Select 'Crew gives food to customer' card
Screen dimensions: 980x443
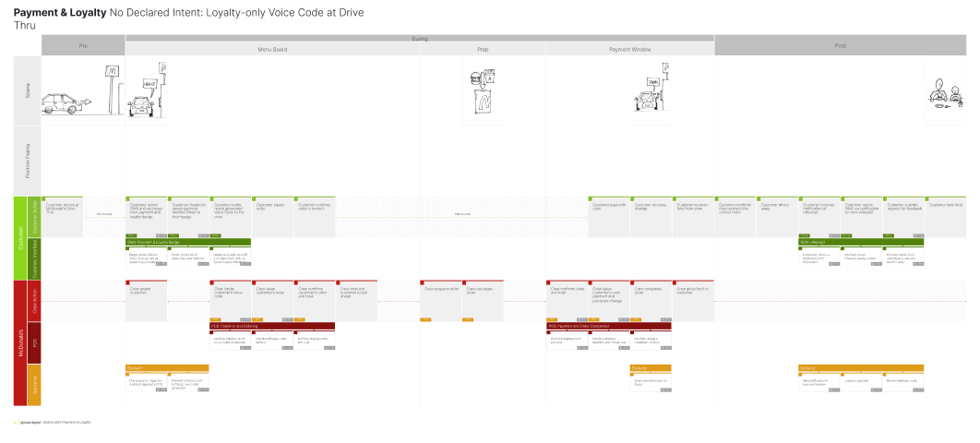pyautogui.click(x=692, y=301)
